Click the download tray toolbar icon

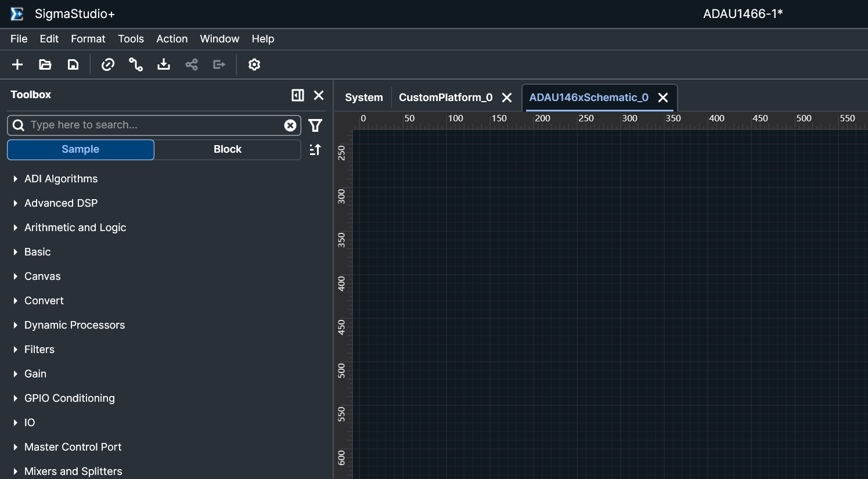[x=164, y=64]
